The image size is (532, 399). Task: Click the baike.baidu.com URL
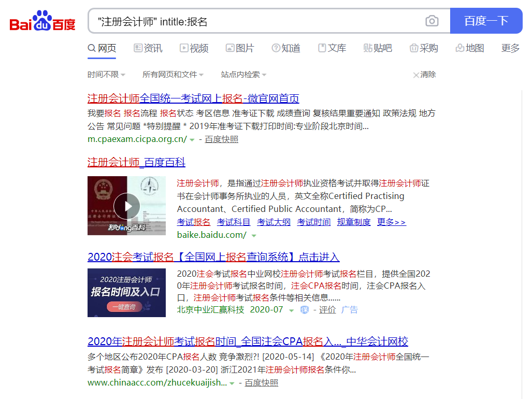coord(212,235)
